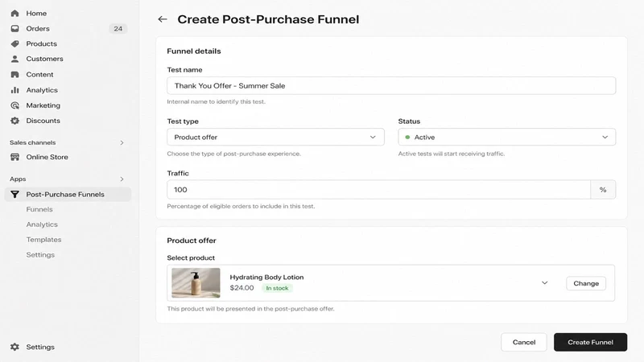
Task: Click the Marketing target icon
Action: (x=14, y=105)
